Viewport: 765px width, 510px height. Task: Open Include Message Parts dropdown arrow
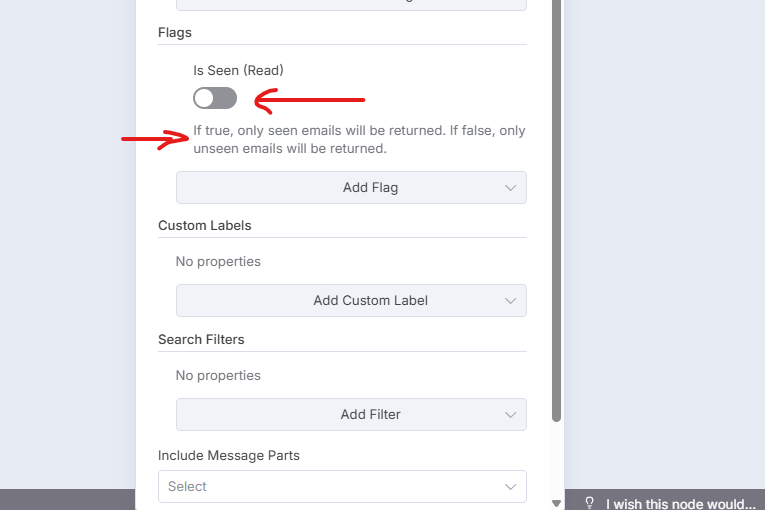coord(511,487)
